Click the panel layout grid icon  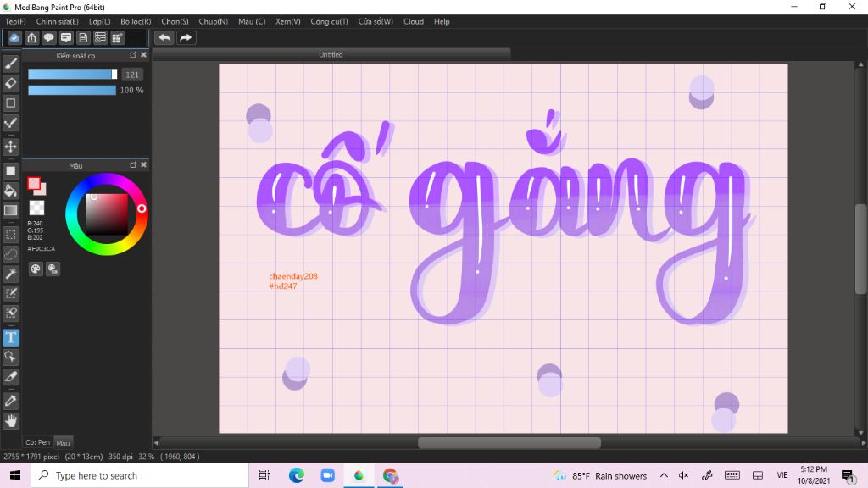117,37
